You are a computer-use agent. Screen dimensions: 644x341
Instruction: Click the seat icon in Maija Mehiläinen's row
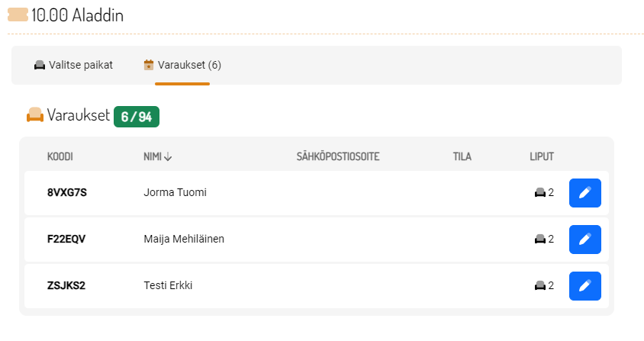pos(539,240)
